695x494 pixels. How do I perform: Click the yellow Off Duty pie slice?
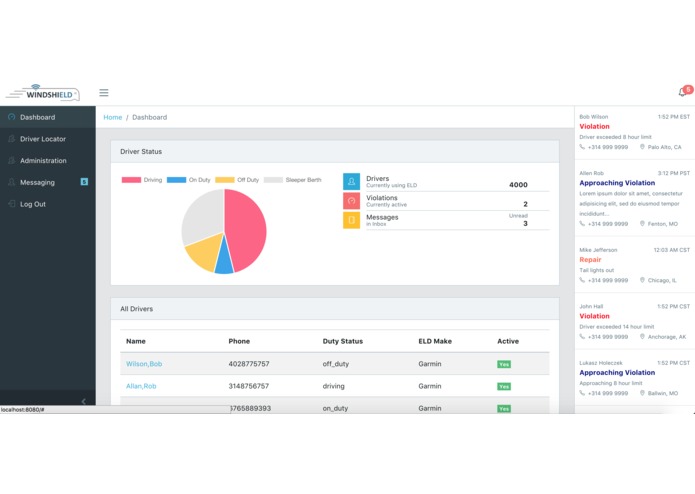204,253
